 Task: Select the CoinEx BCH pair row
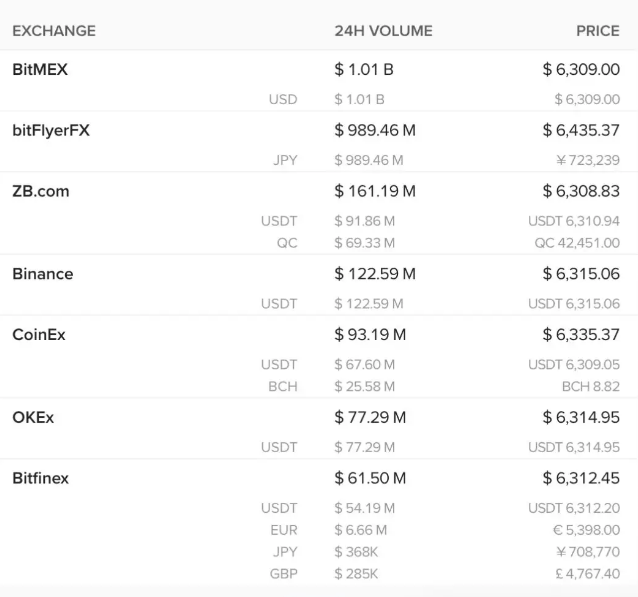(319, 387)
